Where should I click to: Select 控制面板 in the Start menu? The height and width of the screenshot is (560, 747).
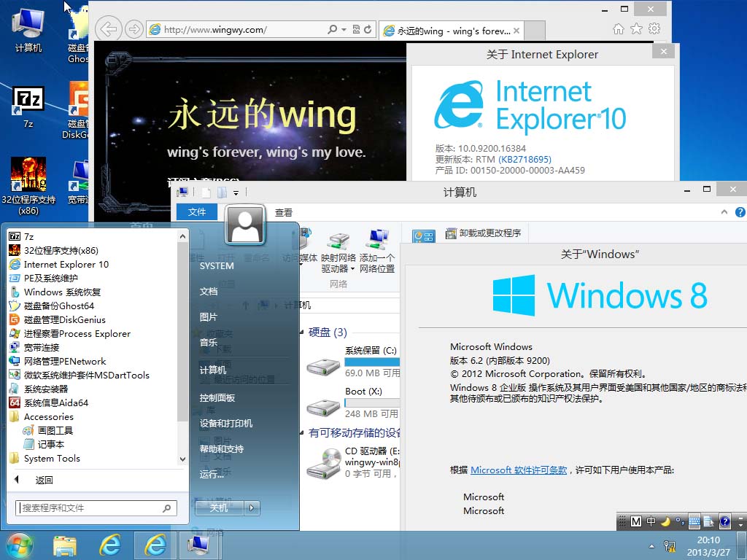pos(217,397)
